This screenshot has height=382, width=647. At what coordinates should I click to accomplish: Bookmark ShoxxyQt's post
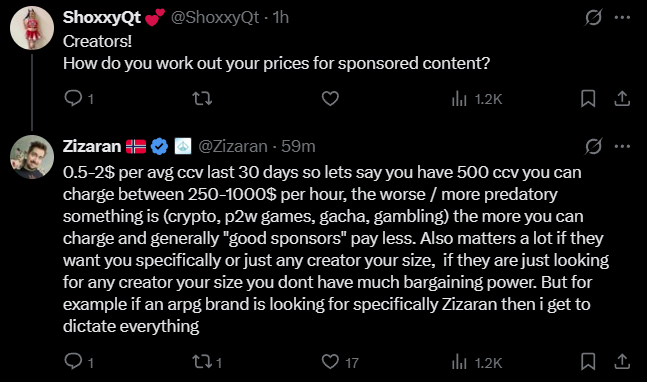pyautogui.click(x=588, y=98)
